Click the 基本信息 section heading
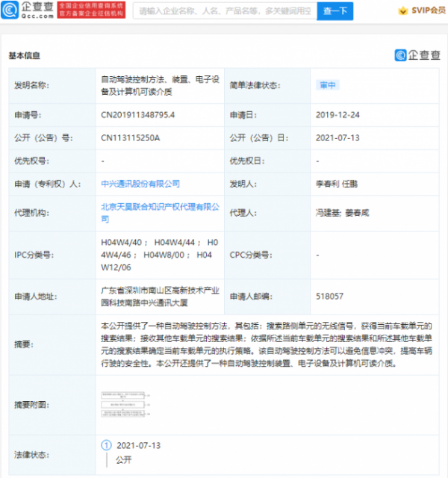Screen dimensions: 448x478 (25, 55)
